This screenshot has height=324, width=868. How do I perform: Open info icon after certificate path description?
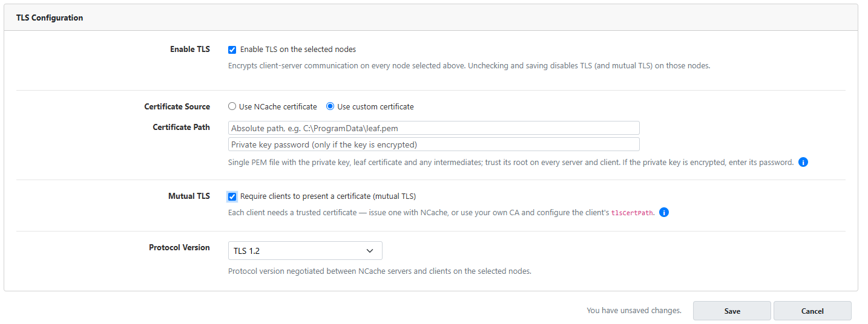tap(803, 162)
